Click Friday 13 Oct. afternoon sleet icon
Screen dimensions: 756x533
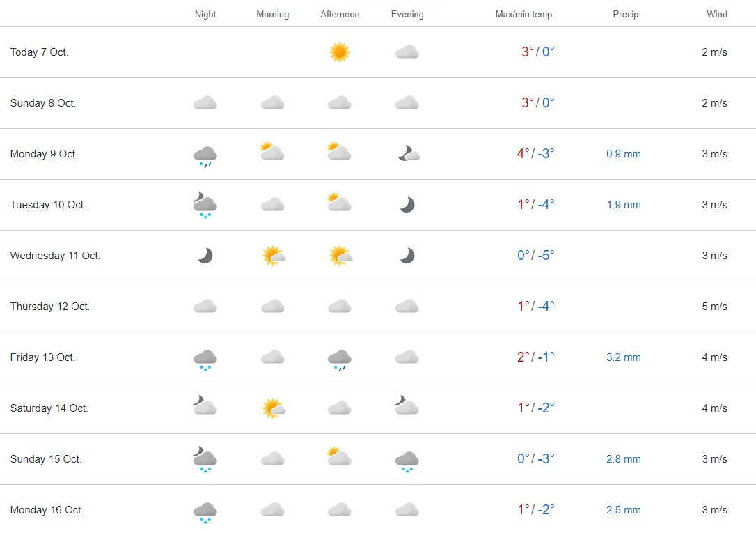pyautogui.click(x=340, y=359)
